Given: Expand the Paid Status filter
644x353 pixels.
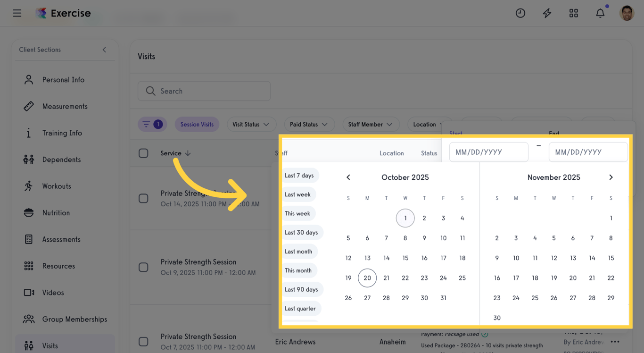Looking at the screenshot, I should (x=309, y=124).
